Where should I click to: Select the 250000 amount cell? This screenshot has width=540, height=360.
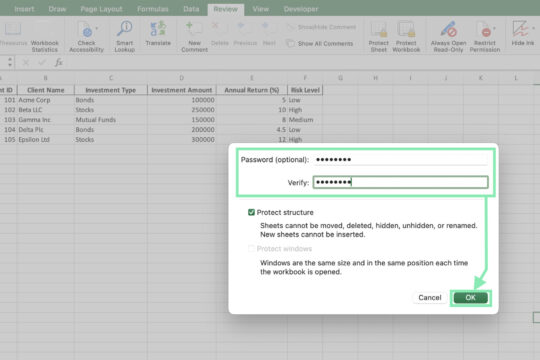click(x=181, y=110)
